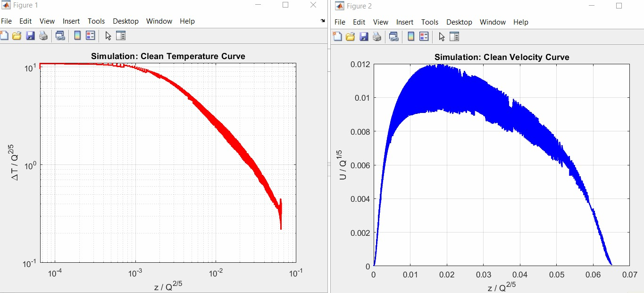Click 'Figure 2' window title text
The width and height of the screenshot is (644, 293).
[359, 6]
